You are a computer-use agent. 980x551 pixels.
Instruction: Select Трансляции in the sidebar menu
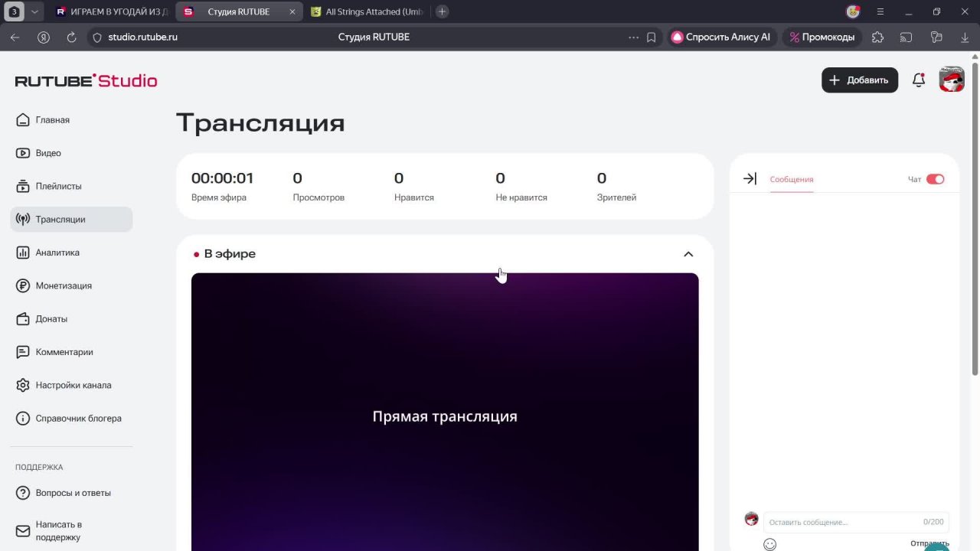coord(60,220)
